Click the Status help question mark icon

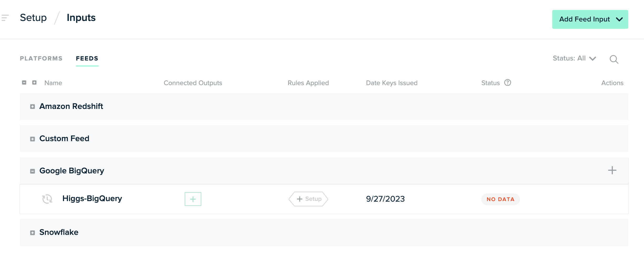pyautogui.click(x=508, y=83)
